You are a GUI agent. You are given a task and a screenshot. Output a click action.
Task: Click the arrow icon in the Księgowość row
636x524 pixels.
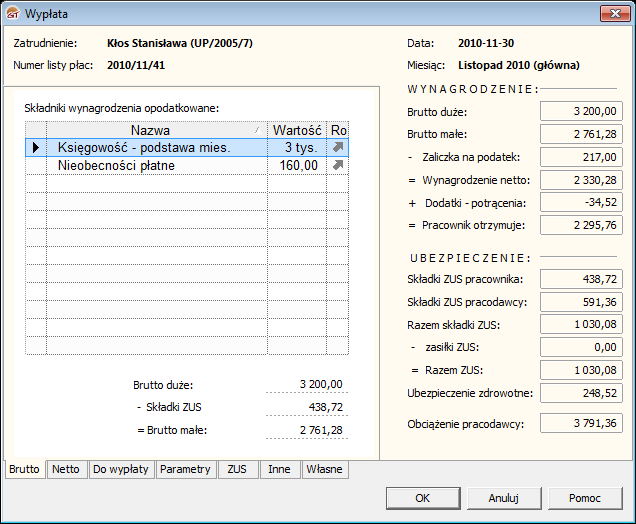click(338, 147)
